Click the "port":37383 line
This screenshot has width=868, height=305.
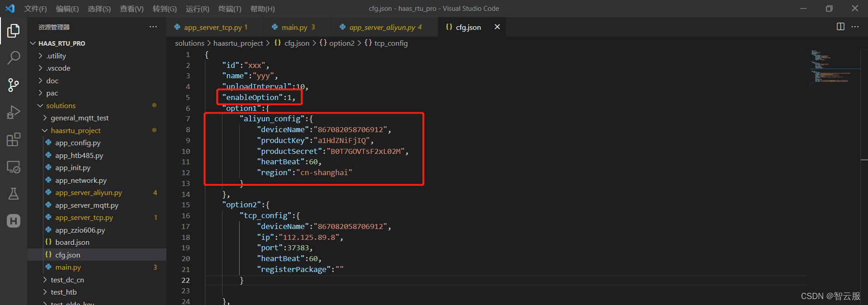[x=285, y=248]
